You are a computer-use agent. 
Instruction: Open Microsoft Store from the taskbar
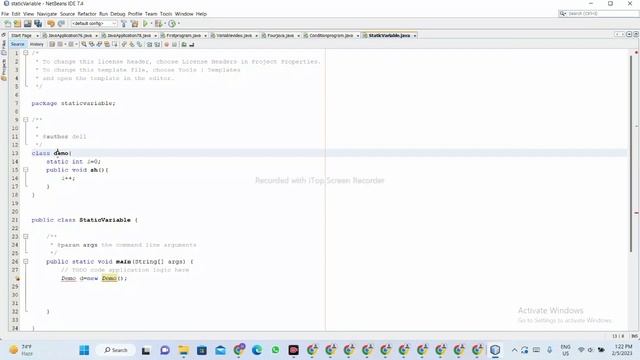(x=202, y=350)
